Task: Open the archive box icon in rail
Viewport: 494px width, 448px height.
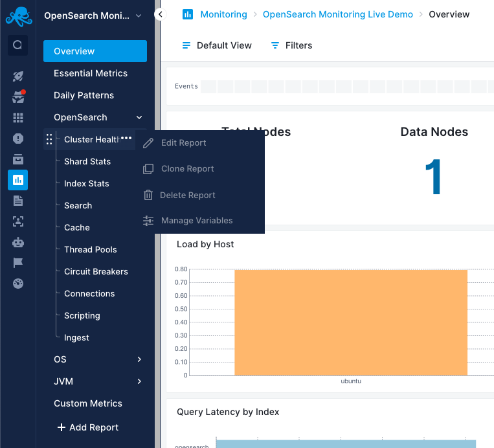Action: [x=18, y=159]
